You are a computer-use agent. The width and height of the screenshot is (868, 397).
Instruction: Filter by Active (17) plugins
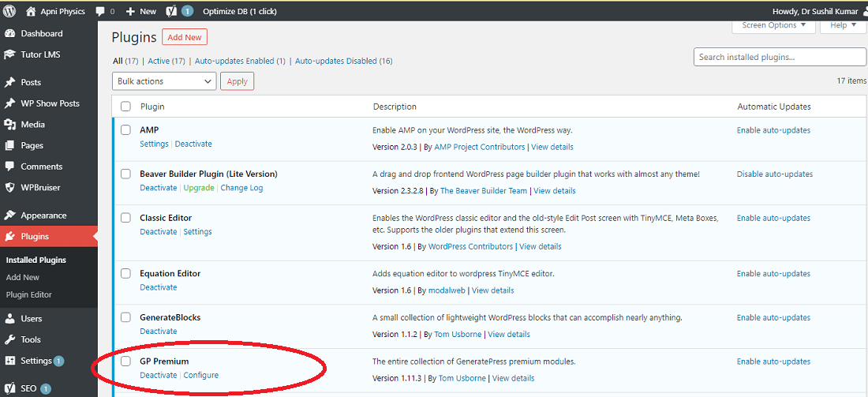(166, 61)
